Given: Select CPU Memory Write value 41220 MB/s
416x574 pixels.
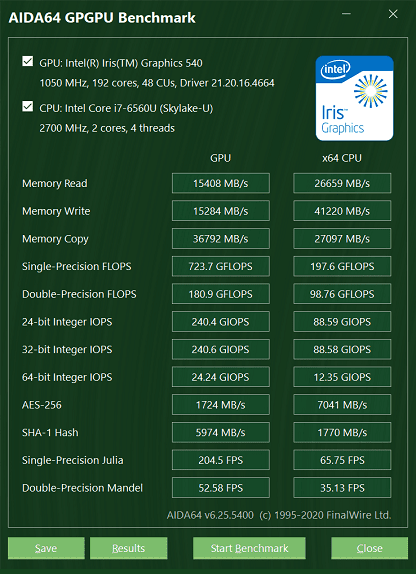Looking at the screenshot, I should click(x=342, y=211).
